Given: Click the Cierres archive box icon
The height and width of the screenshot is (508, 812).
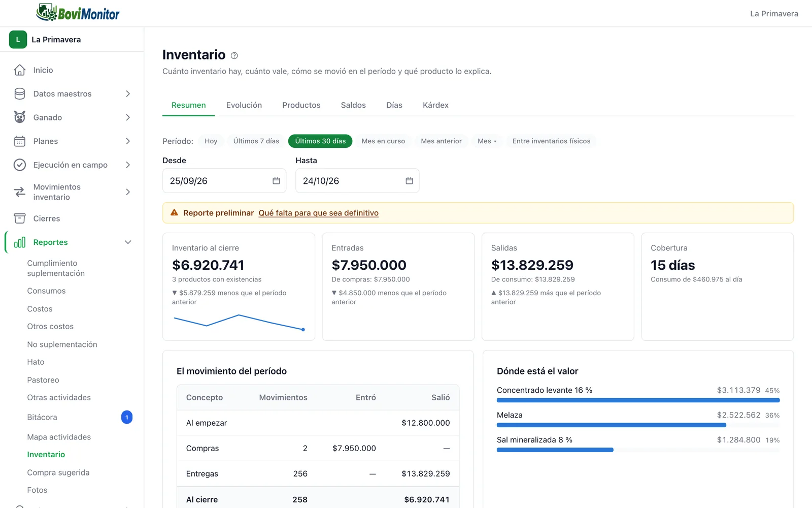Looking at the screenshot, I should pos(20,218).
